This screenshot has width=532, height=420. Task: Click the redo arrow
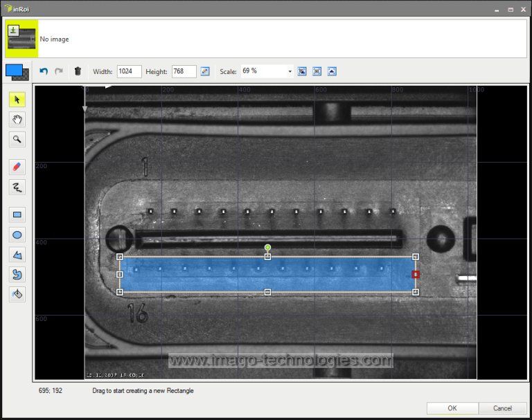[59, 71]
